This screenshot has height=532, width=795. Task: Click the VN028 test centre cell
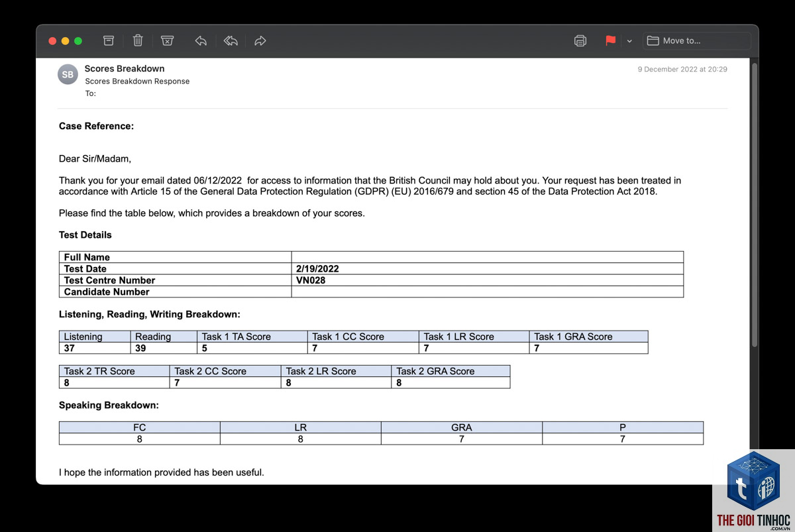coord(487,280)
